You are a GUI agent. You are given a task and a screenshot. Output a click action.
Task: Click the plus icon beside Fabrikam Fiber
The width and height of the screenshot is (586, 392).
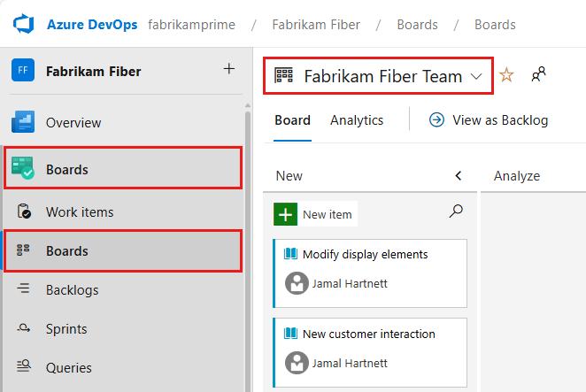click(229, 69)
